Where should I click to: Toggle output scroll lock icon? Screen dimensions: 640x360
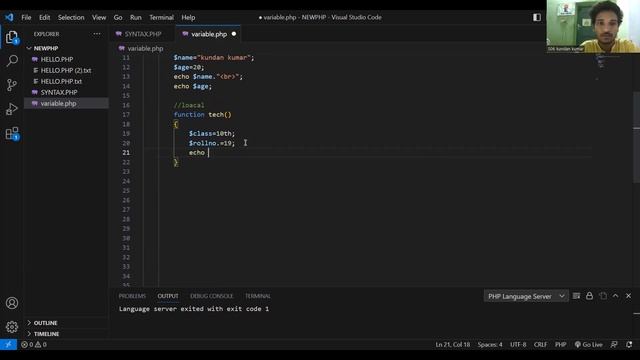point(589,296)
